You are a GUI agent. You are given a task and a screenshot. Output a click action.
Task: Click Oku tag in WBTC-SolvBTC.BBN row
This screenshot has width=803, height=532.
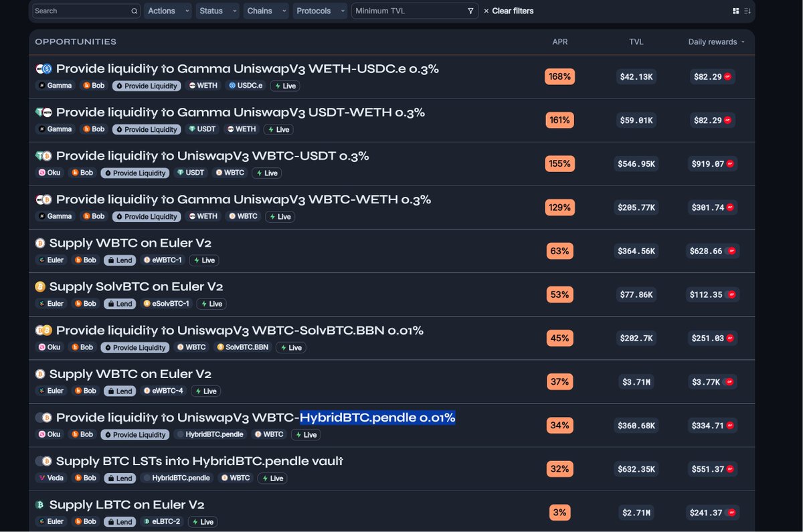(49, 347)
